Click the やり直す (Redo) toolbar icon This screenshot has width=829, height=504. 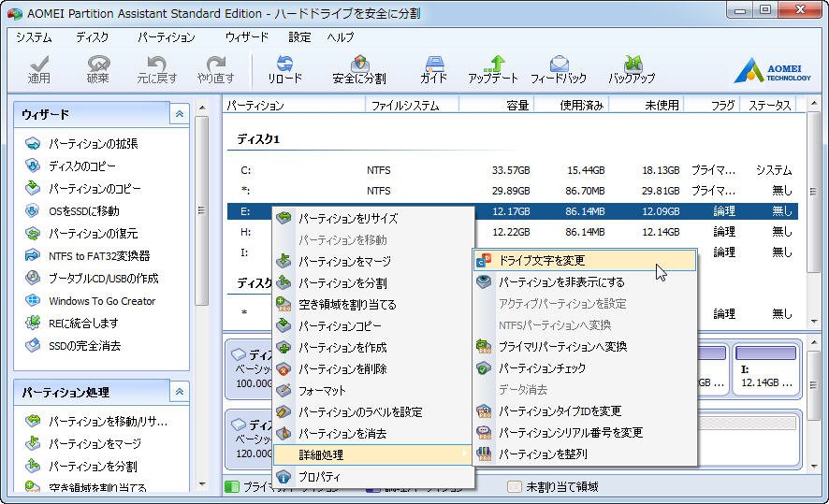(216, 70)
